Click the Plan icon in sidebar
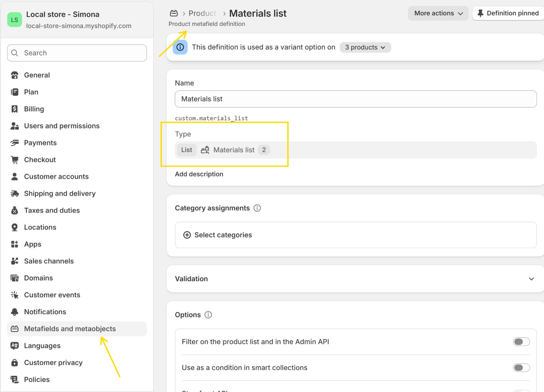The width and height of the screenshot is (544, 392). 15,92
